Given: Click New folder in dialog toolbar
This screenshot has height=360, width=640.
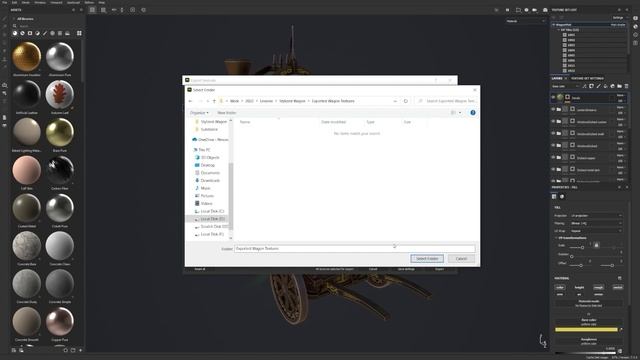Looking at the screenshot, I should click(227, 113).
